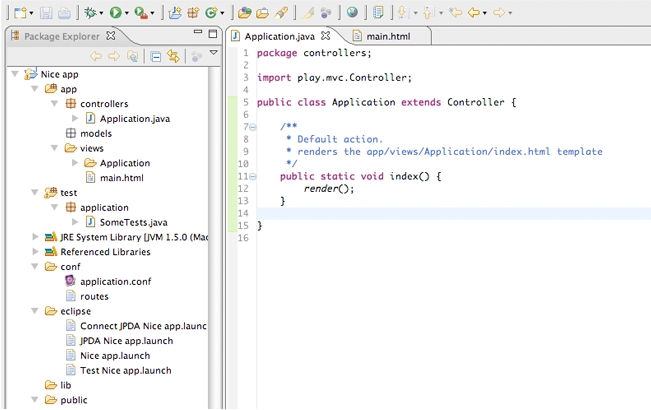The width and height of the screenshot is (651, 410).
Task: Select the Application.java editor tab
Action: pyautogui.click(x=278, y=36)
